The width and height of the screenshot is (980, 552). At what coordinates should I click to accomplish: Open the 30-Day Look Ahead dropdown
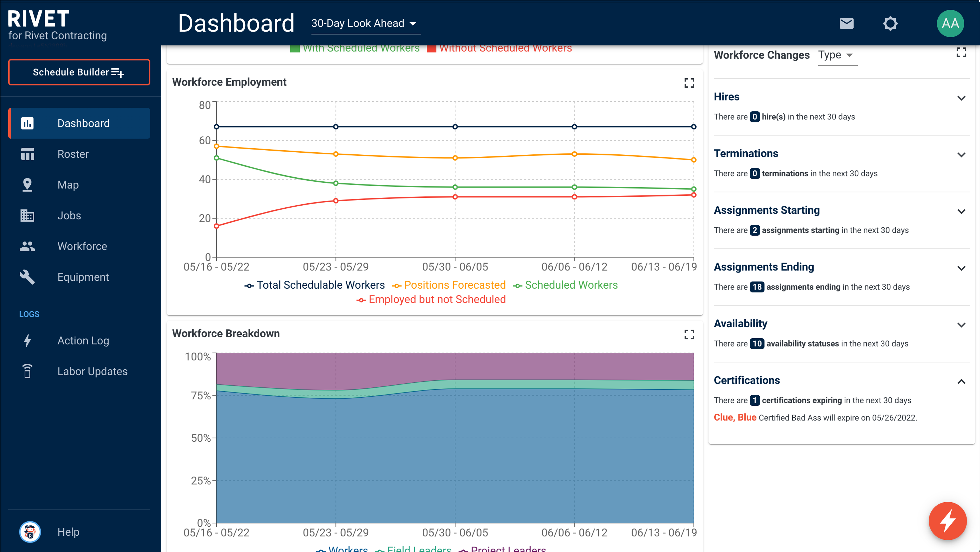pyautogui.click(x=366, y=24)
